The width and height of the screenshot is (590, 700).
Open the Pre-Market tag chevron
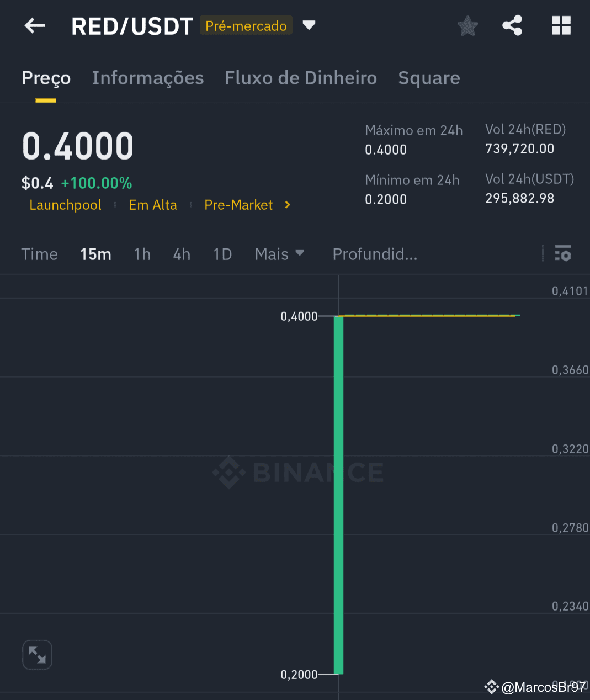[287, 205]
